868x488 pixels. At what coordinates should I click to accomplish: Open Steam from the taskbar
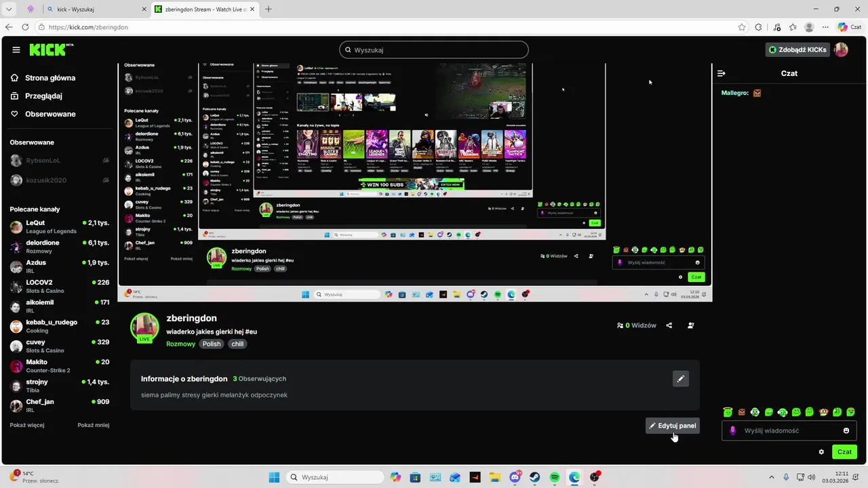pos(535,477)
